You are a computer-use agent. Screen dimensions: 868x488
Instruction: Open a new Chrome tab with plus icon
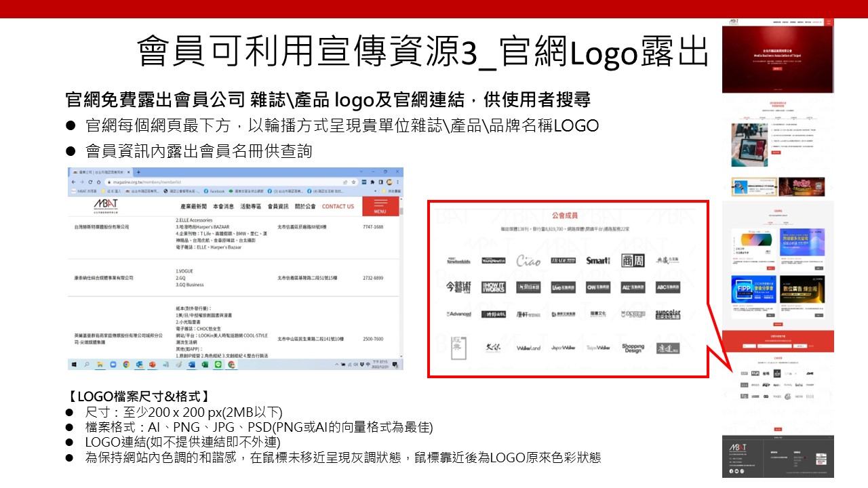(x=138, y=172)
